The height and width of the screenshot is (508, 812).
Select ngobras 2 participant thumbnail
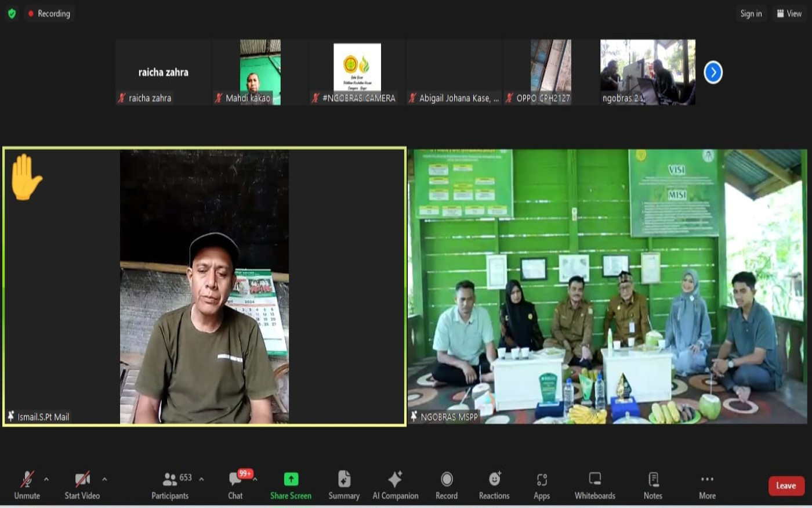(648, 72)
